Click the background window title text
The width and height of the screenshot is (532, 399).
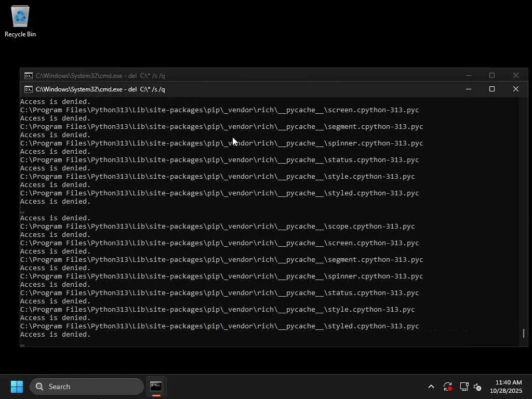pyautogui.click(x=100, y=76)
